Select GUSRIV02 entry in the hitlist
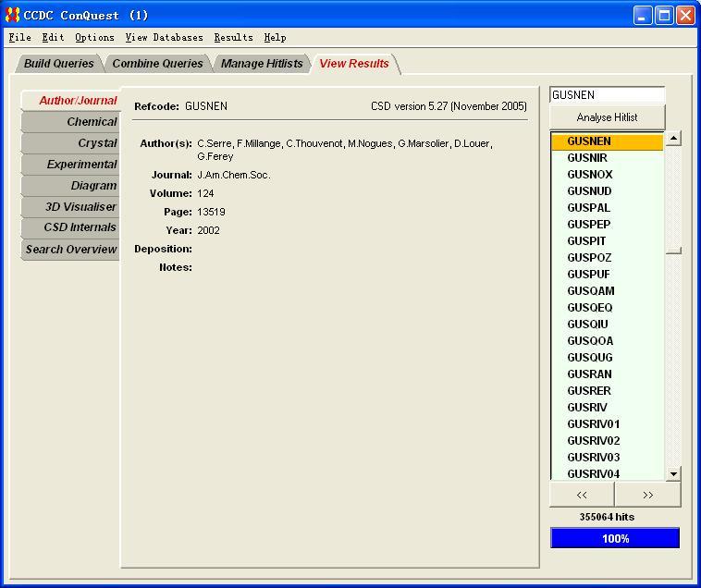 pyautogui.click(x=593, y=441)
